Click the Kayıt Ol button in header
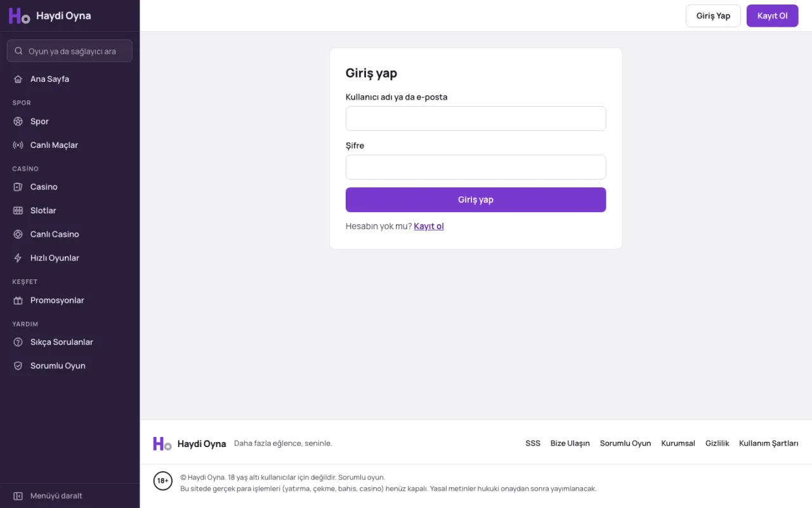 pyautogui.click(x=772, y=16)
